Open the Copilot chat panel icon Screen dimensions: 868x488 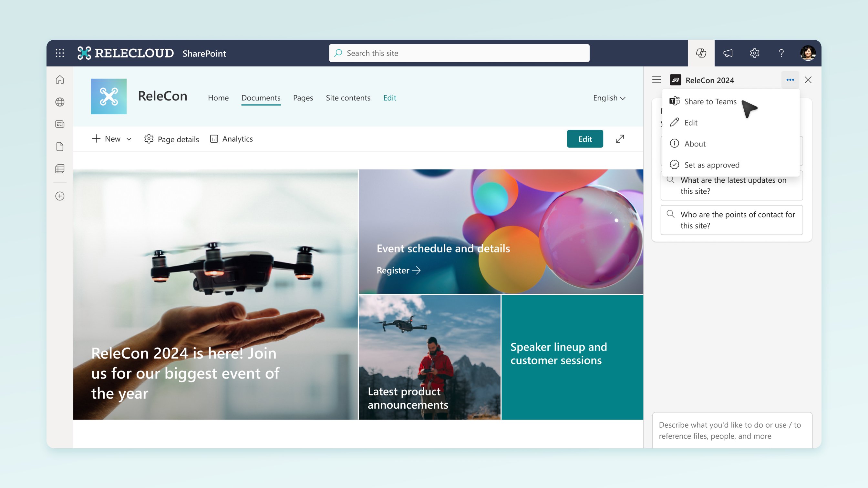tap(700, 53)
